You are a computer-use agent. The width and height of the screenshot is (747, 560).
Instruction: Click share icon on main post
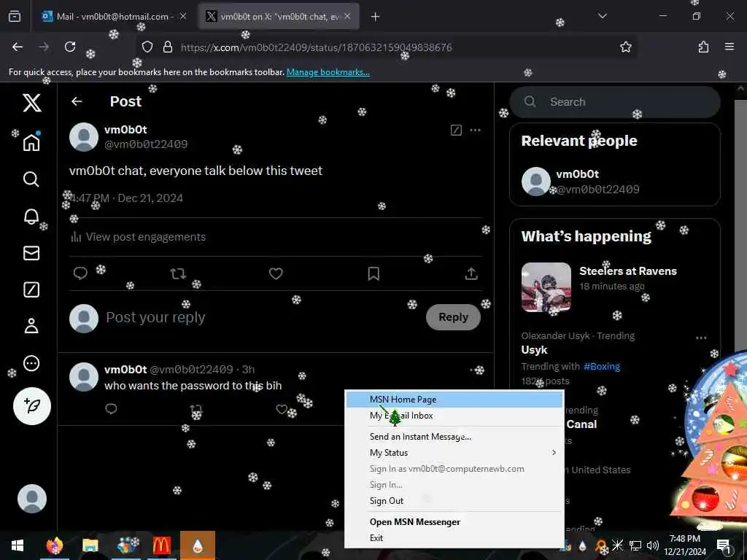point(471,273)
